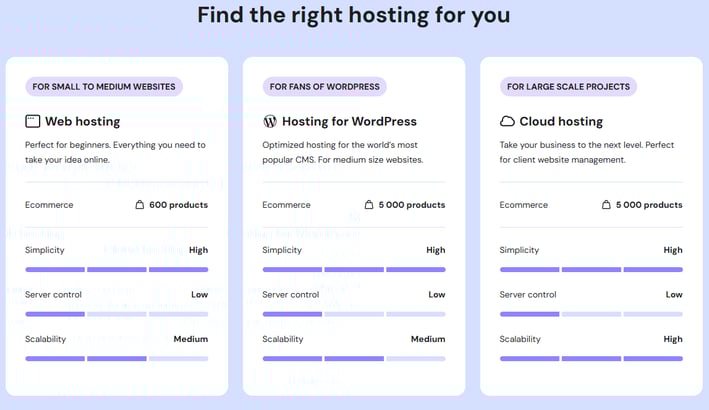Click shopping bag icon in Cloud hosting card
The height and width of the screenshot is (410, 709).
(x=606, y=205)
